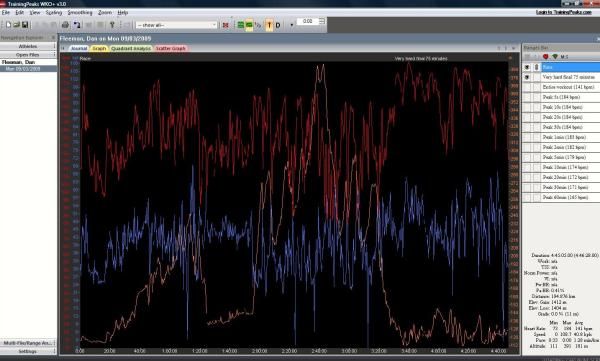Select the highlighted Race range row
This screenshot has width=600, height=361.
click(571, 67)
